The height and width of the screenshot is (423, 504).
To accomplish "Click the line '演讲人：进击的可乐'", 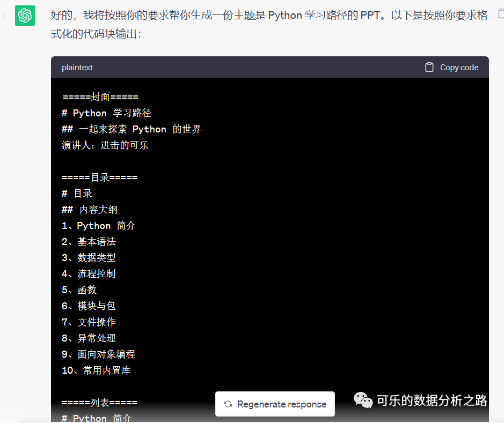I will point(105,145).
